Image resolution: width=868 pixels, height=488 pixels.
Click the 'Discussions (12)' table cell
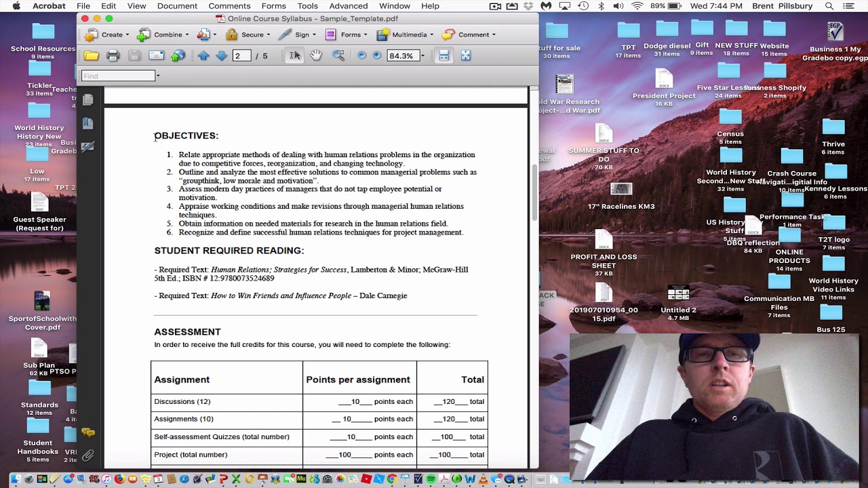click(x=226, y=401)
